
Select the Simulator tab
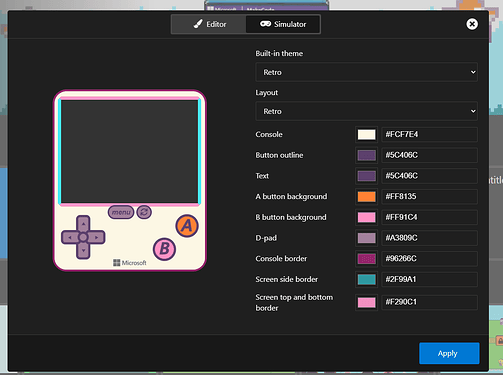(x=283, y=24)
